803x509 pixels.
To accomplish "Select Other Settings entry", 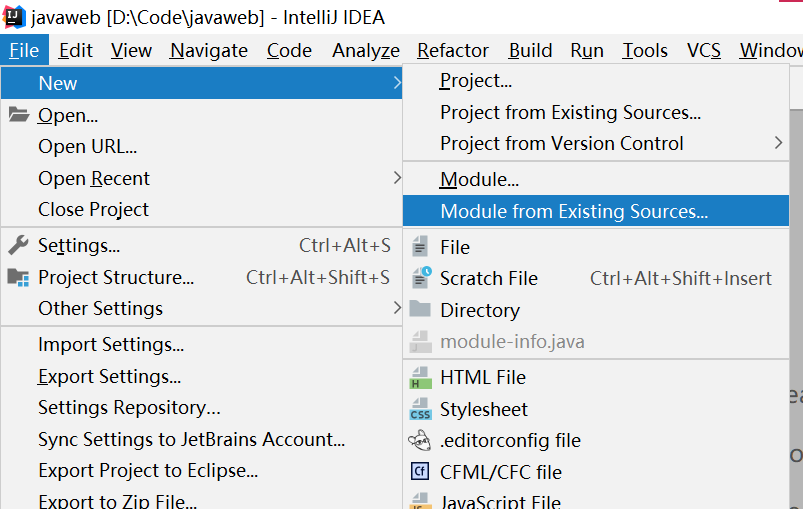I will [201, 308].
